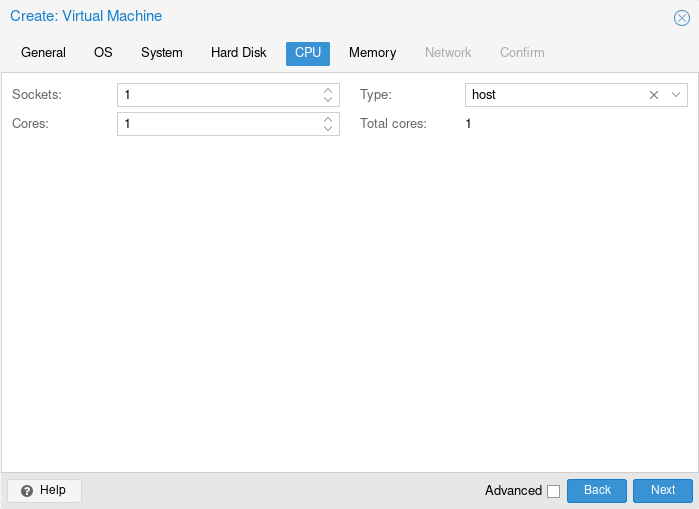Close the Create Virtual Machine dialog
699x509 pixels.
pyautogui.click(x=682, y=18)
